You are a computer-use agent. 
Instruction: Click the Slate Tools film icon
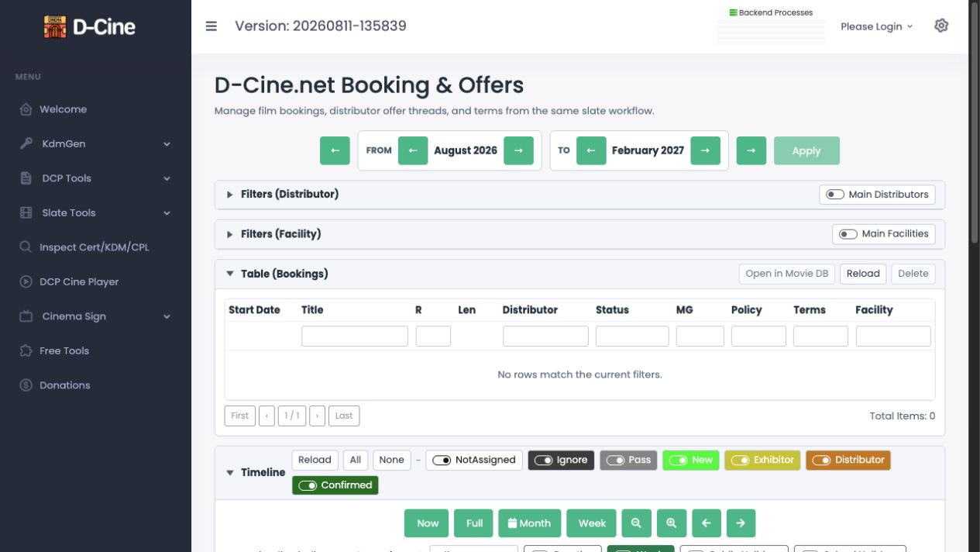click(x=26, y=212)
